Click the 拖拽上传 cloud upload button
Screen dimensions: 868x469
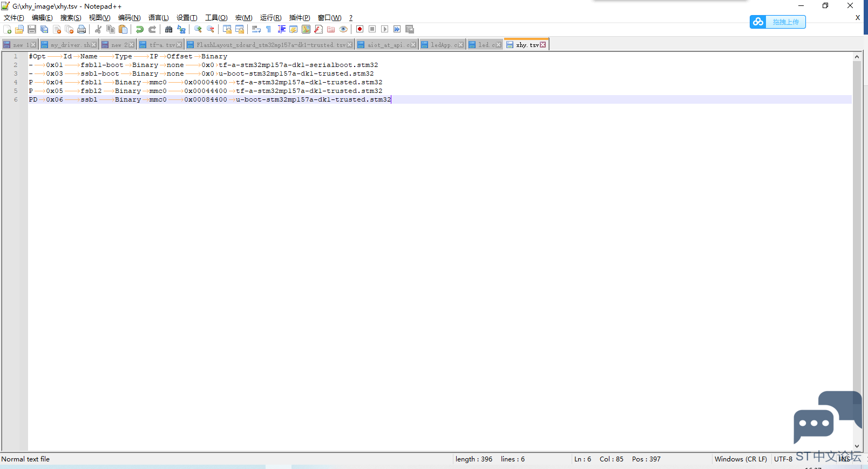[777, 22]
